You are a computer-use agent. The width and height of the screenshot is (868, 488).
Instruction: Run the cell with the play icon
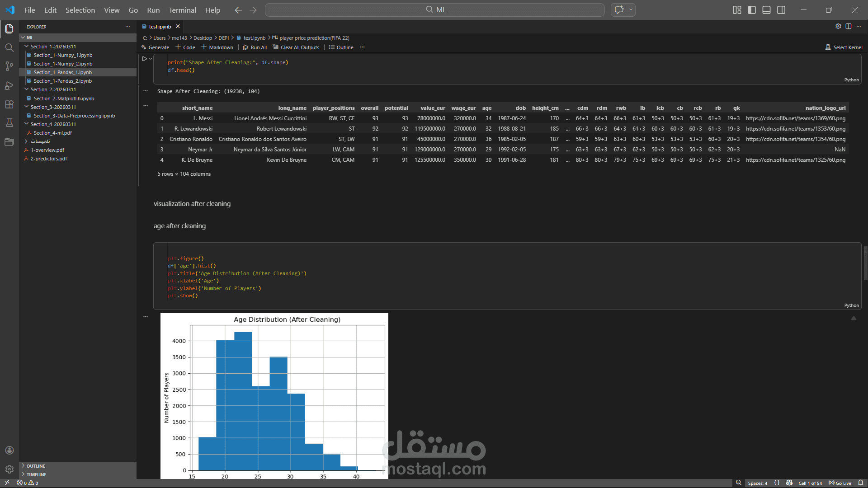pos(145,59)
